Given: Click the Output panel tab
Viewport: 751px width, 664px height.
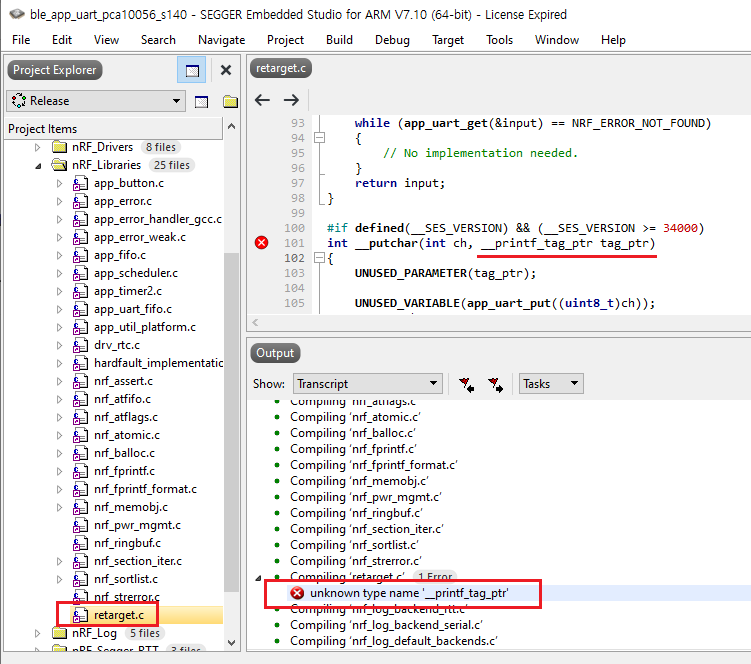Looking at the screenshot, I should pyautogui.click(x=275, y=353).
